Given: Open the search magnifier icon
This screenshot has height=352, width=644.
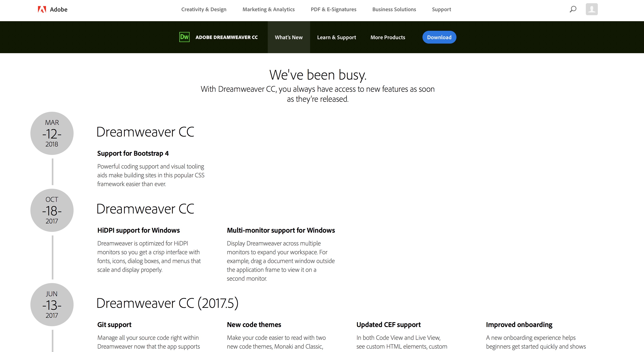Looking at the screenshot, I should click(x=573, y=9).
